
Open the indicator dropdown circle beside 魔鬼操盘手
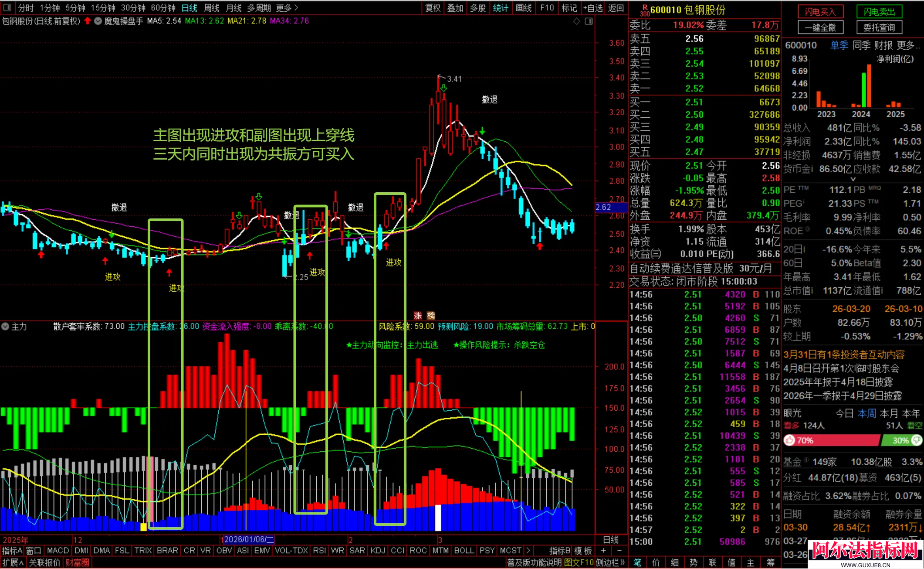[98, 20]
